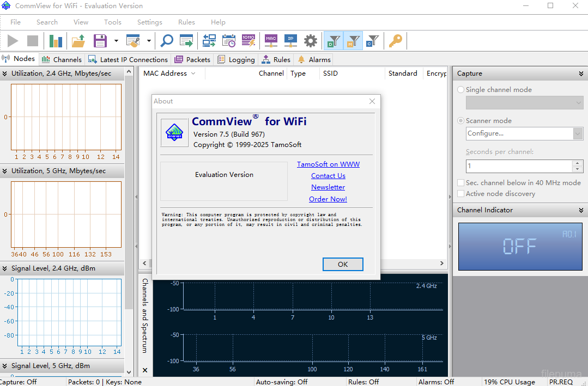Enable Sec. channel below in 40 MHz mode
Image resolution: width=588 pixels, height=386 pixels.
pyautogui.click(x=461, y=183)
